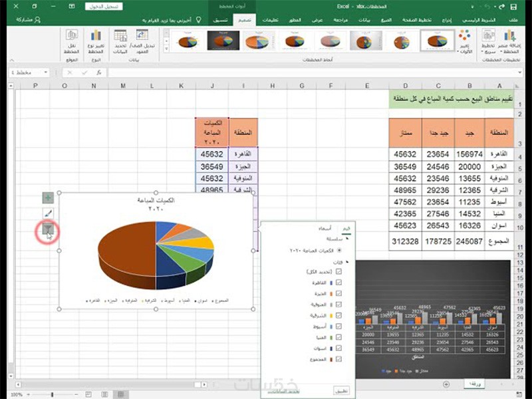532x399 pixels.
Task: Click the green plus Chart Elements button
Action: point(48,198)
